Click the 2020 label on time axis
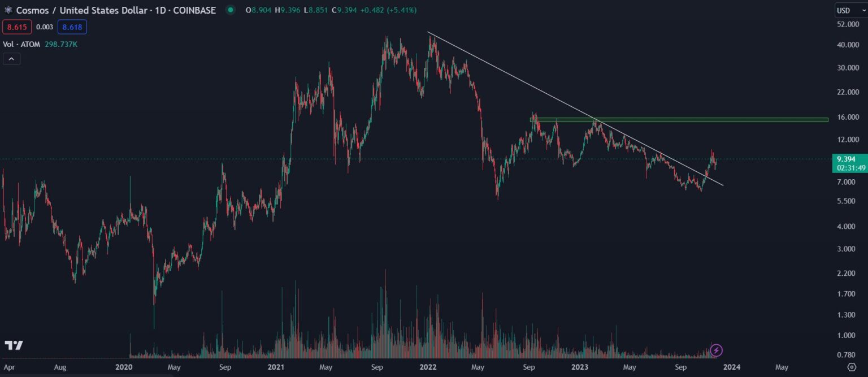Screen dimensions: 868x377 point(123,367)
